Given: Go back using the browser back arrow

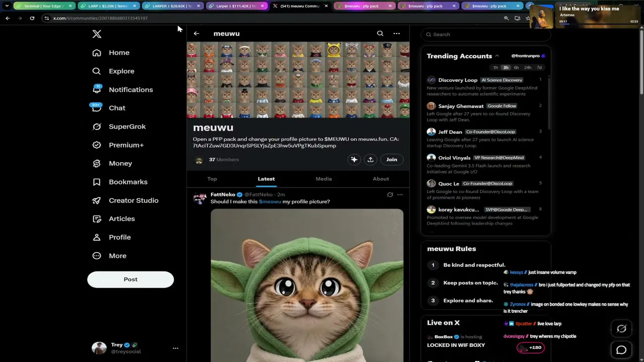Looking at the screenshot, I should 8,18.
